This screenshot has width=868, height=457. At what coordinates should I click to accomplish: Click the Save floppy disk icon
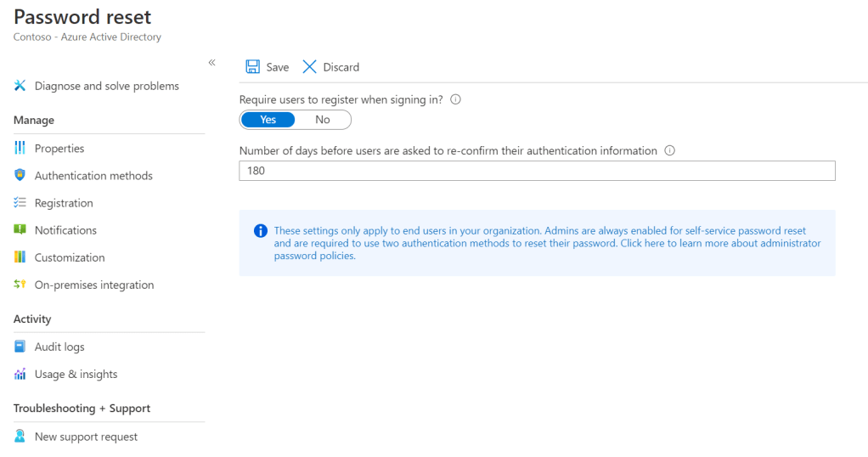click(252, 67)
